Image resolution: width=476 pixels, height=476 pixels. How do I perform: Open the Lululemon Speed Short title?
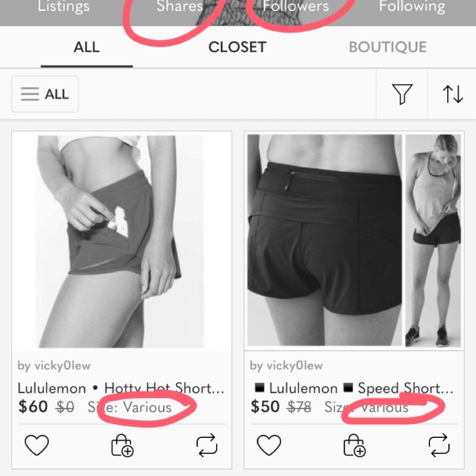352,388
